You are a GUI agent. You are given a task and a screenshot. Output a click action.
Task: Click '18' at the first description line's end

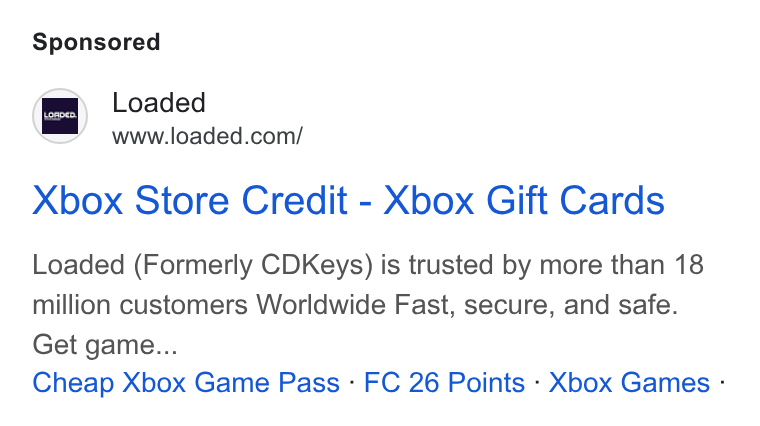click(689, 265)
